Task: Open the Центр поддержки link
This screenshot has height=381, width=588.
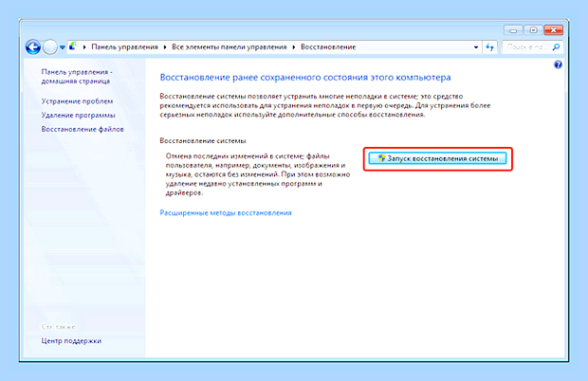Action: point(71,341)
